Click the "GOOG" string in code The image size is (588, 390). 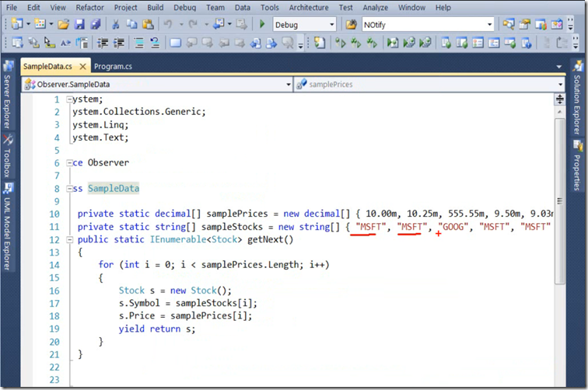[453, 227]
